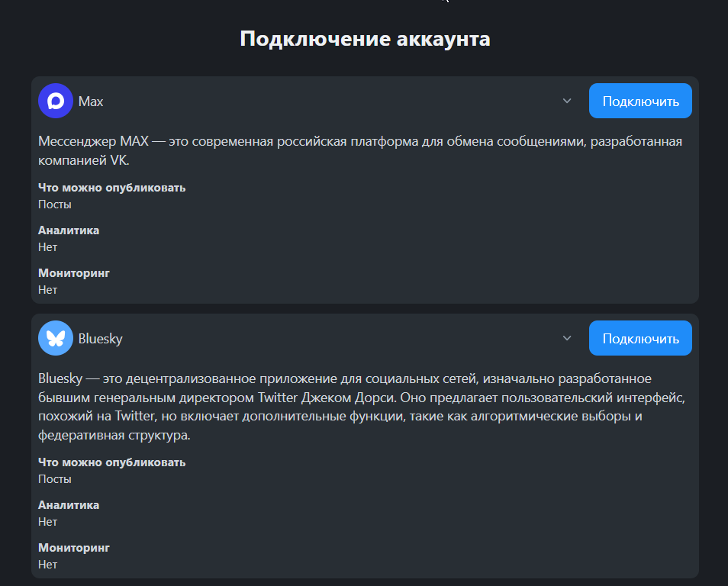The image size is (728, 586).
Task: Click the Мониторинг label in Max card
Action: (x=74, y=273)
